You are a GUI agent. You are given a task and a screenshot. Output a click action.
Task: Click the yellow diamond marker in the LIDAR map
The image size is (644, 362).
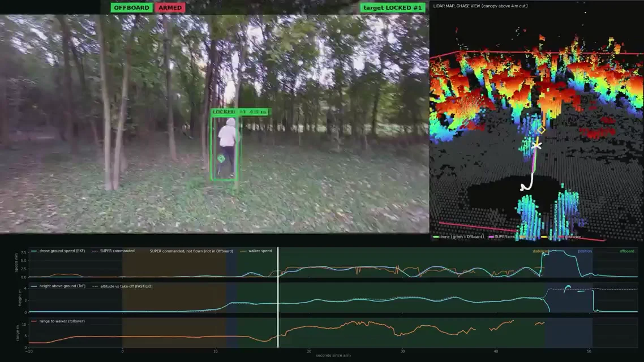[542, 130]
